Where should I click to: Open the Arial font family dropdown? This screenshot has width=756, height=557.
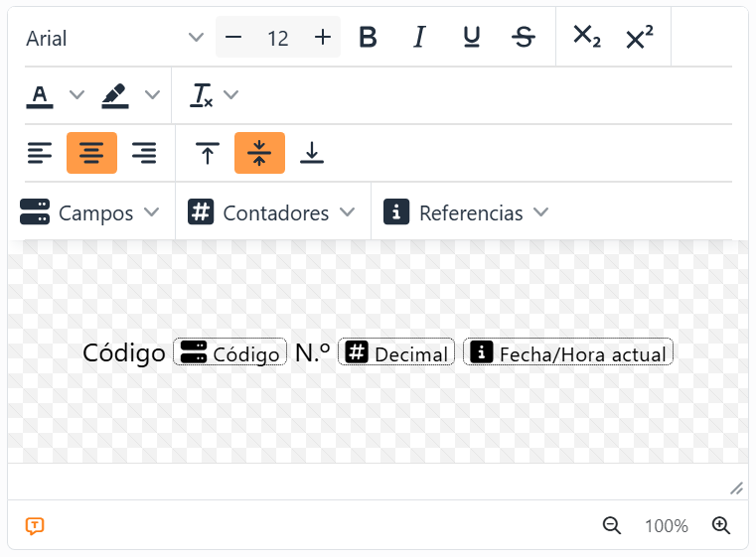115,38
